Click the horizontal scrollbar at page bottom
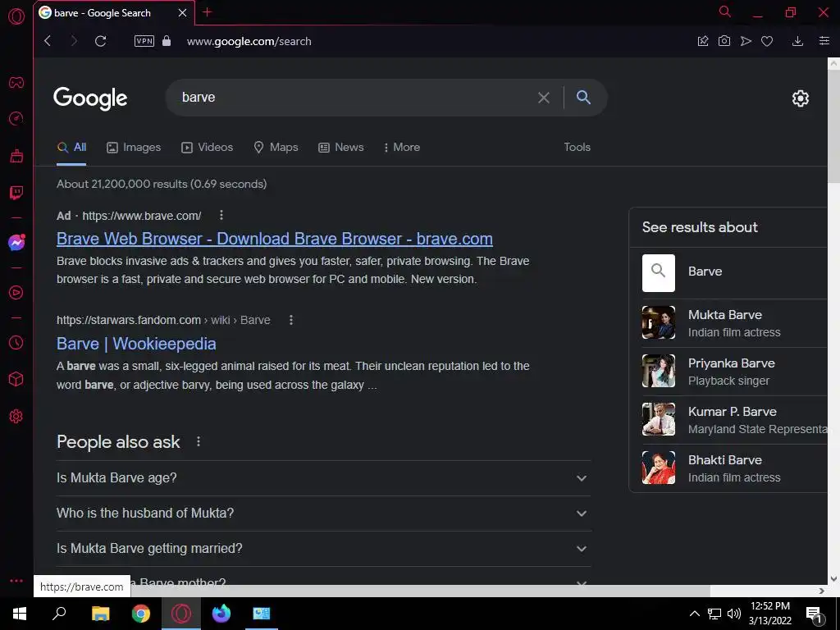This screenshot has height=630, width=840. (372, 591)
